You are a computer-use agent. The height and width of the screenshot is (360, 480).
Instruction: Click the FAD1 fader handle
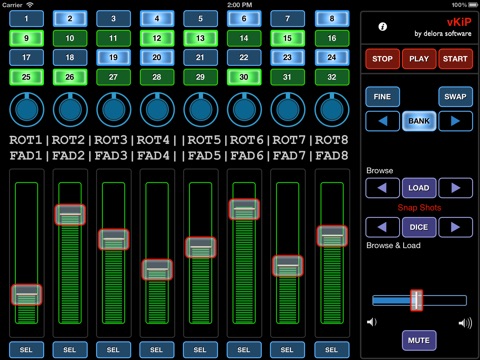[x=26, y=295]
